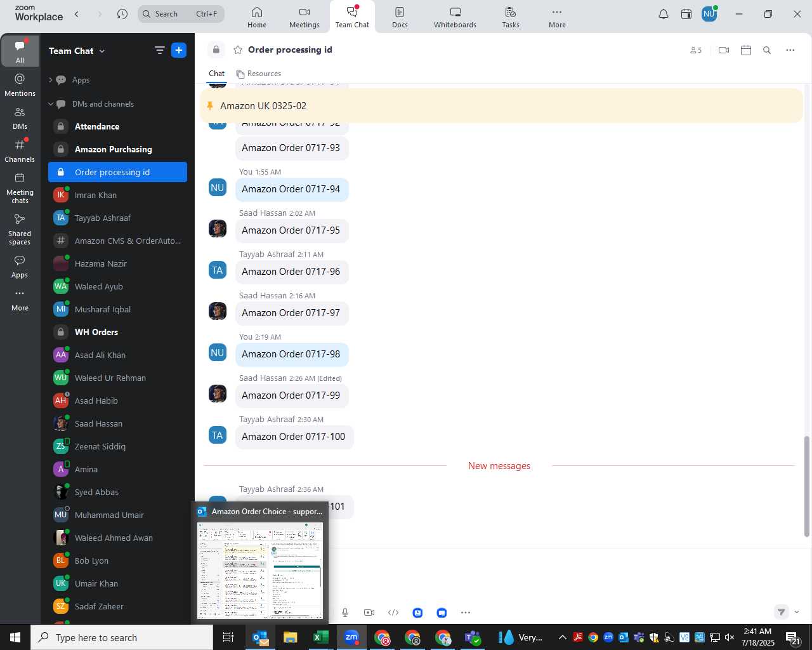The width and height of the screenshot is (812, 650).
Task: Click the Amazon Order 0717-95 message
Action: tap(291, 230)
